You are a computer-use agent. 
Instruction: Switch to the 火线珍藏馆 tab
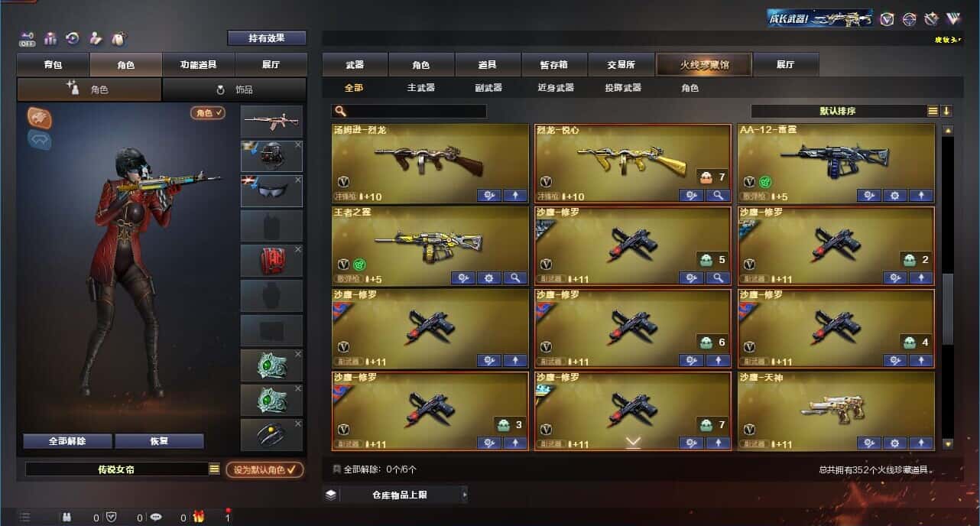pyautogui.click(x=704, y=64)
